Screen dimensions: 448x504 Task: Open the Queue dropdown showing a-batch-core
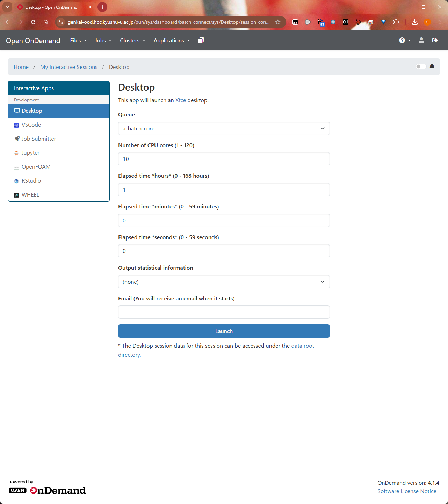tap(224, 128)
